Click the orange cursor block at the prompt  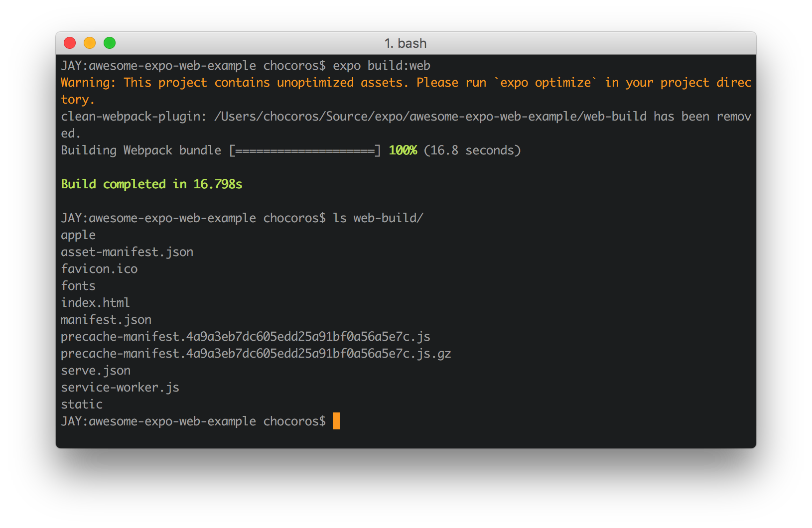tap(336, 421)
